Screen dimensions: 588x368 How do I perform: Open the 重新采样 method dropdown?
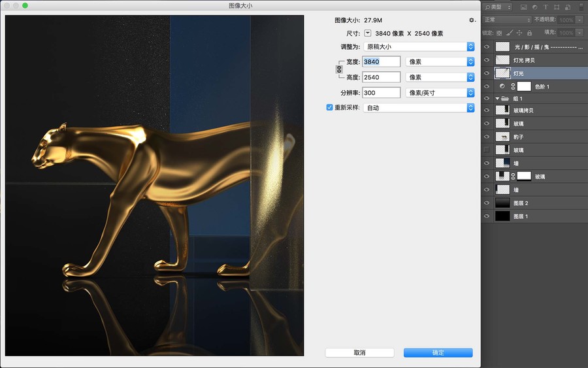pyautogui.click(x=419, y=108)
